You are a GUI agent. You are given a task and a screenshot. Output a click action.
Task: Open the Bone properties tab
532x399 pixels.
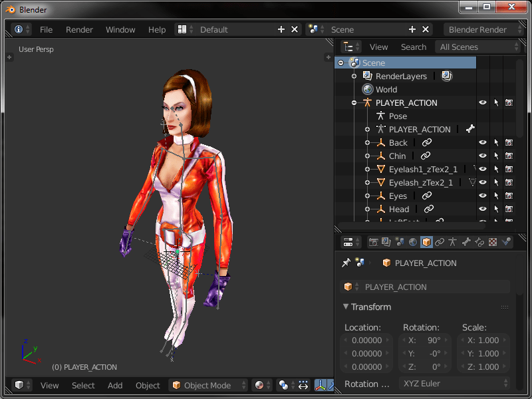coord(465,242)
